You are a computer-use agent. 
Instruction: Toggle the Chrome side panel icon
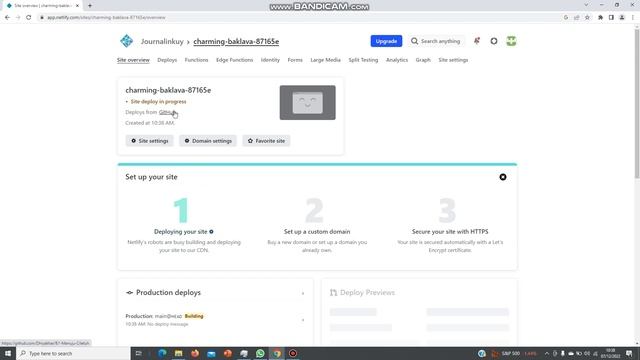(x=611, y=18)
